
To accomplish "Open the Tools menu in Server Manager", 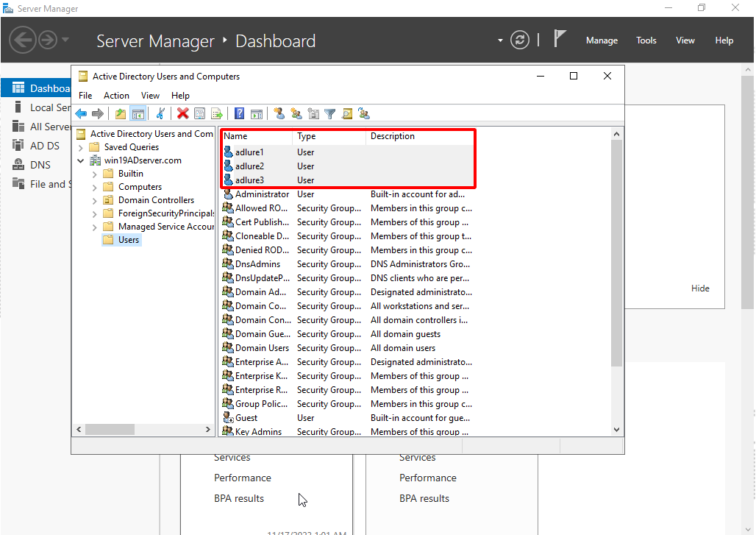I will (646, 40).
